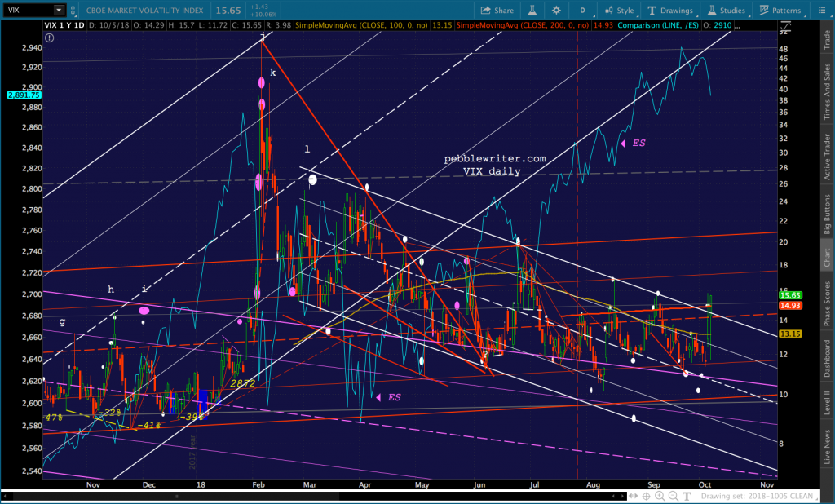Click the pebblewriter.com VIX daily text
Image resolution: width=835 pixels, height=504 pixels.
tap(495, 166)
